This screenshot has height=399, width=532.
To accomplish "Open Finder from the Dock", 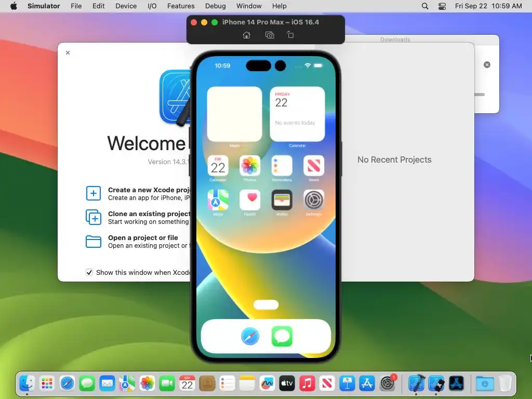I will pos(27,383).
